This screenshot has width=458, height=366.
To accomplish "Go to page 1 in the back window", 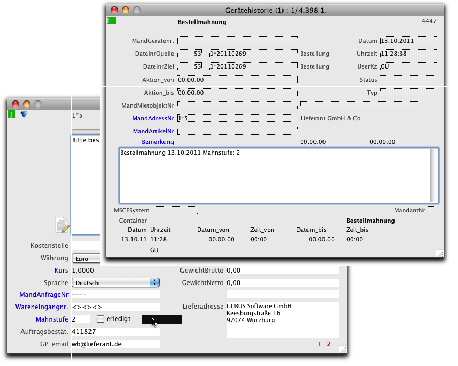I will 319,344.
